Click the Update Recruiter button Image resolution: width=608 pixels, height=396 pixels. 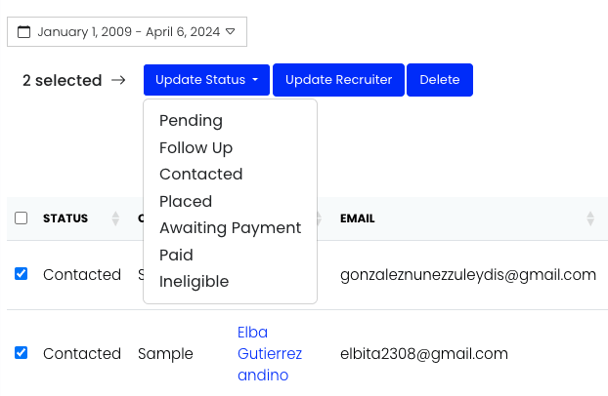click(x=339, y=80)
